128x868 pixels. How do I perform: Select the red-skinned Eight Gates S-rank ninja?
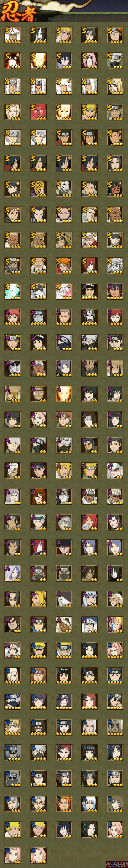tap(38, 112)
